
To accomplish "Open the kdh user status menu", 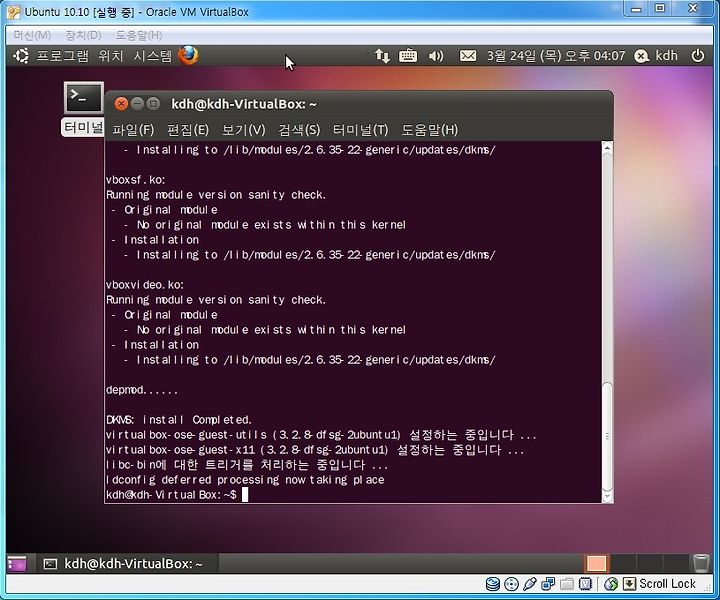I will 656,56.
